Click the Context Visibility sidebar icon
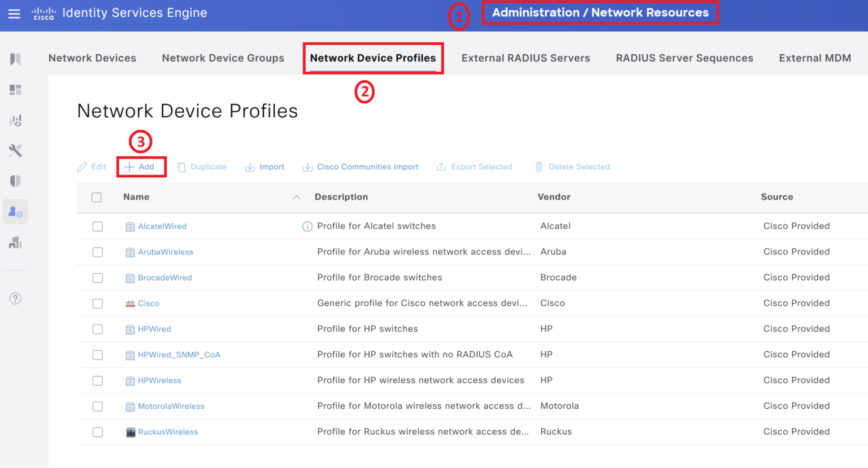868x468 pixels. pyautogui.click(x=15, y=120)
